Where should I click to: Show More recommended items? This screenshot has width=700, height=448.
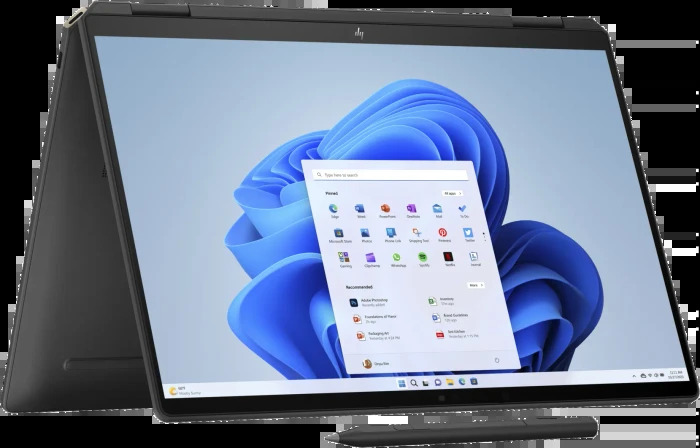pyautogui.click(x=476, y=285)
